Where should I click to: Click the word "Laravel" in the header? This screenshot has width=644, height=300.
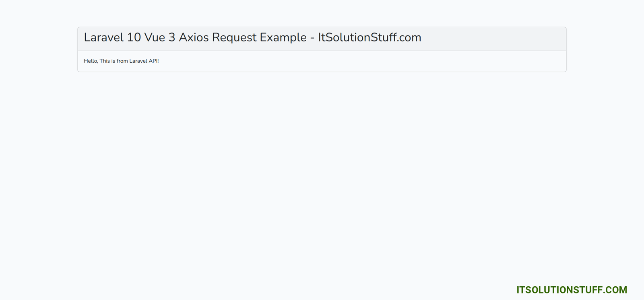click(x=104, y=37)
